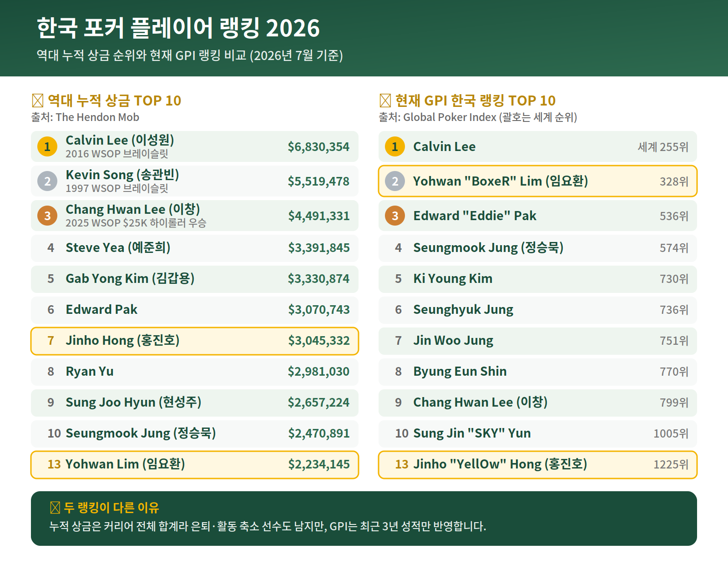
Task: Click gold rank 1 badge beside Calvin Lee (이성원)
Action: click(47, 146)
